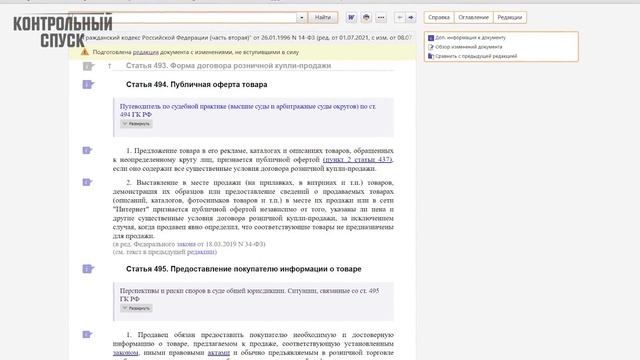Screen dimensions: 640x360
Task: Follow the законом link in Статья 495
Action: point(125,353)
